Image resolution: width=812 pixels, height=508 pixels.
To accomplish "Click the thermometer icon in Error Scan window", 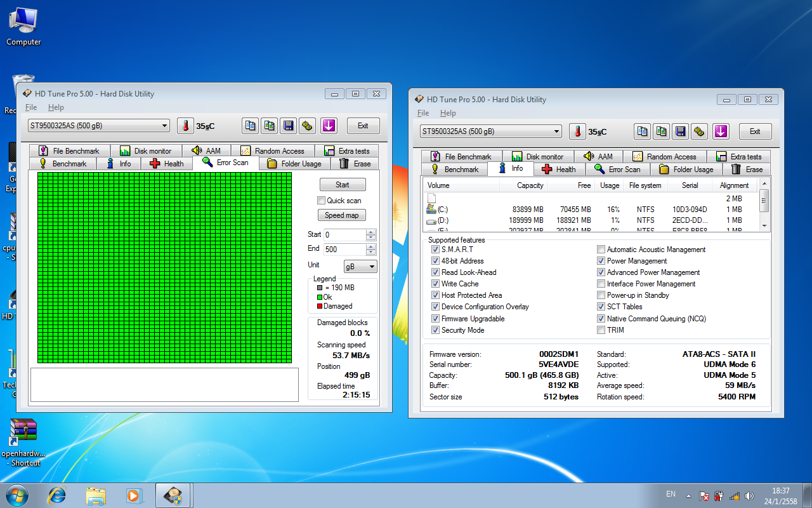I will pos(185,126).
